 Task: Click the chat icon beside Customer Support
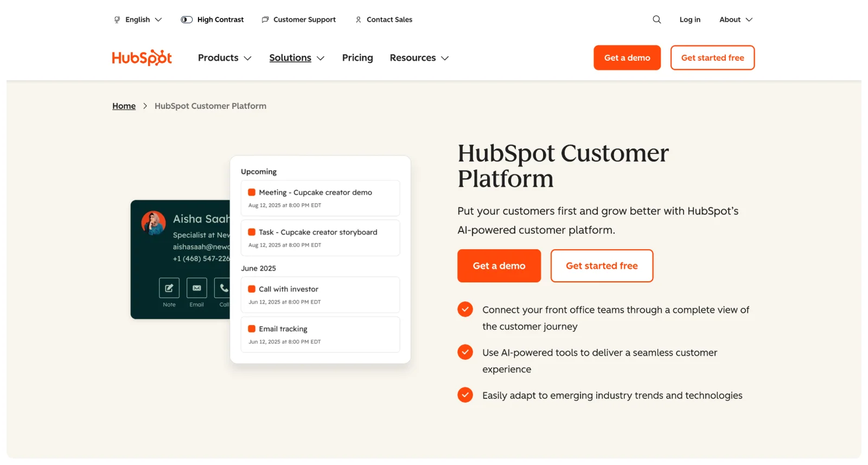coord(265,20)
